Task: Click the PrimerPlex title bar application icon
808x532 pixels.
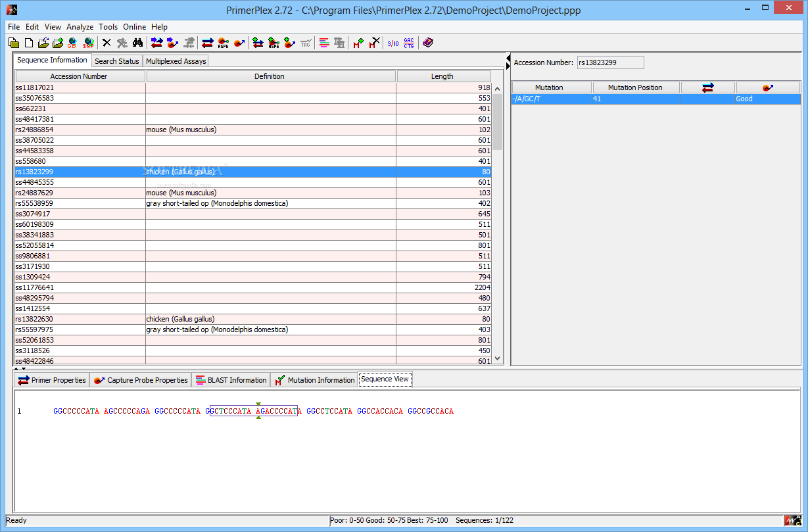Action: pyautogui.click(x=11, y=10)
